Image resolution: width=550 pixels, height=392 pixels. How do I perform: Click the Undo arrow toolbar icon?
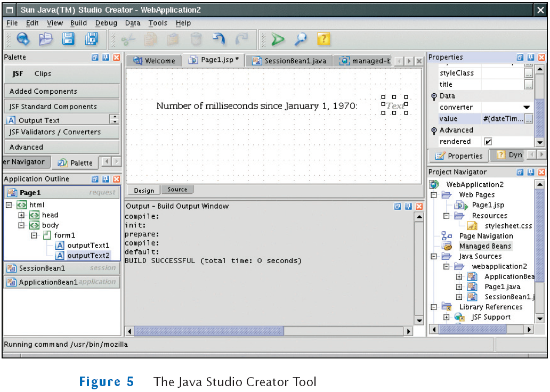click(219, 39)
